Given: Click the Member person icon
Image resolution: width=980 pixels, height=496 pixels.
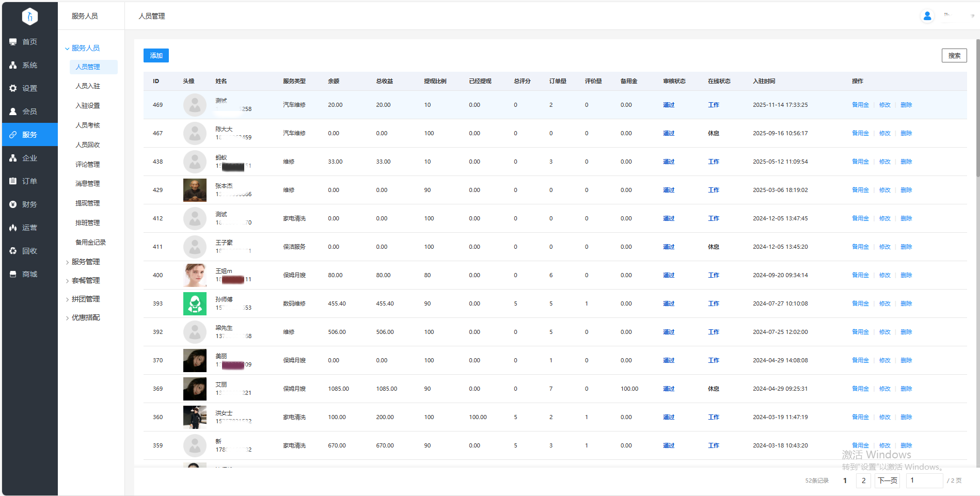Looking at the screenshot, I should point(13,111).
